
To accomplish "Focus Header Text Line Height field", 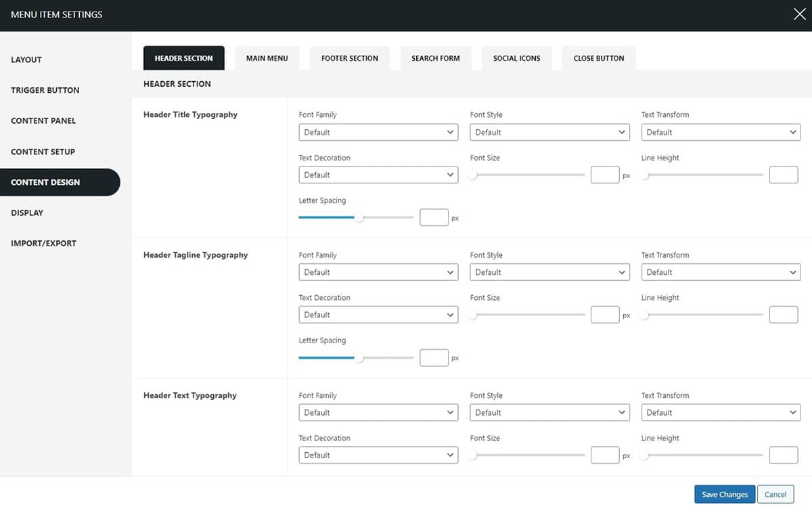I will (x=784, y=455).
